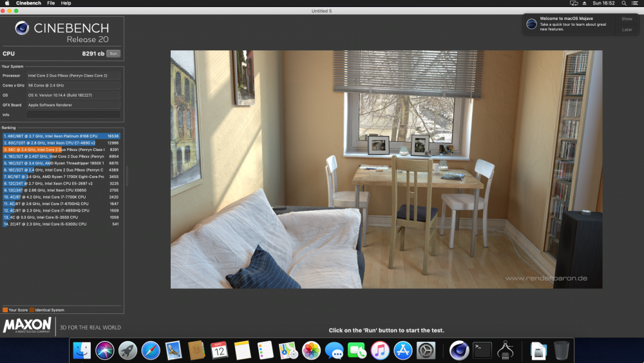
Task: Click the Identical System legend swatch
Action: click(32, 310)
